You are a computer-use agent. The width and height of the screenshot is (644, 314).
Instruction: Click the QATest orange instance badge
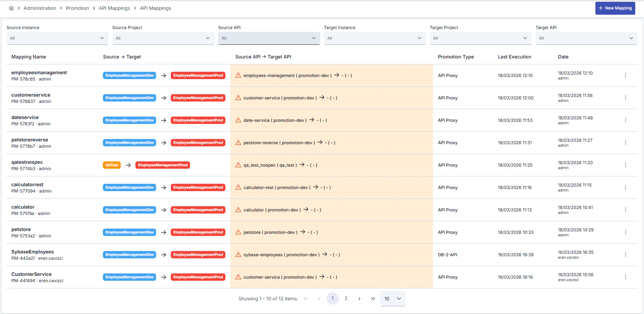(x=112, y=165)
